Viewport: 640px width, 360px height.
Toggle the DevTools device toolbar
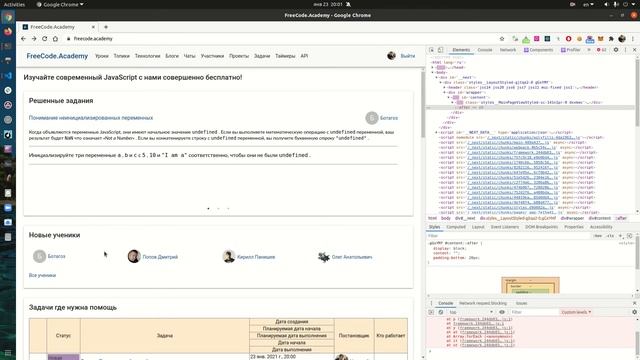pos(440,50)
